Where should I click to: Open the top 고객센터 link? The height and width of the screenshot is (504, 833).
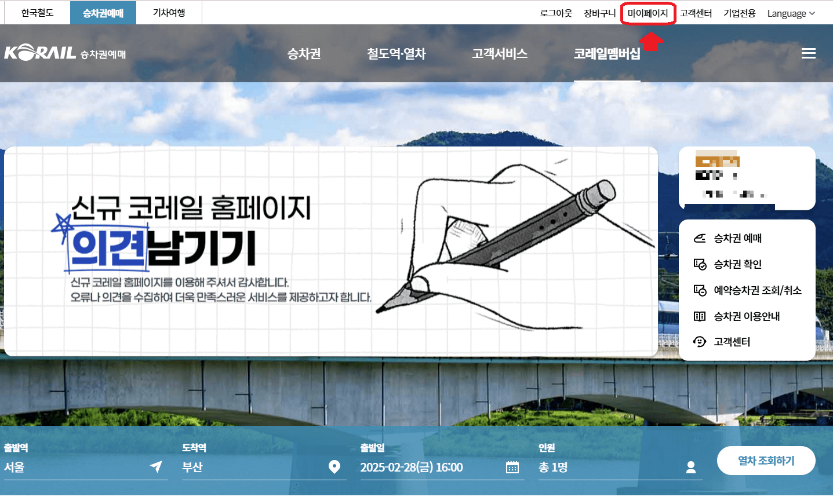click(696, 13)
